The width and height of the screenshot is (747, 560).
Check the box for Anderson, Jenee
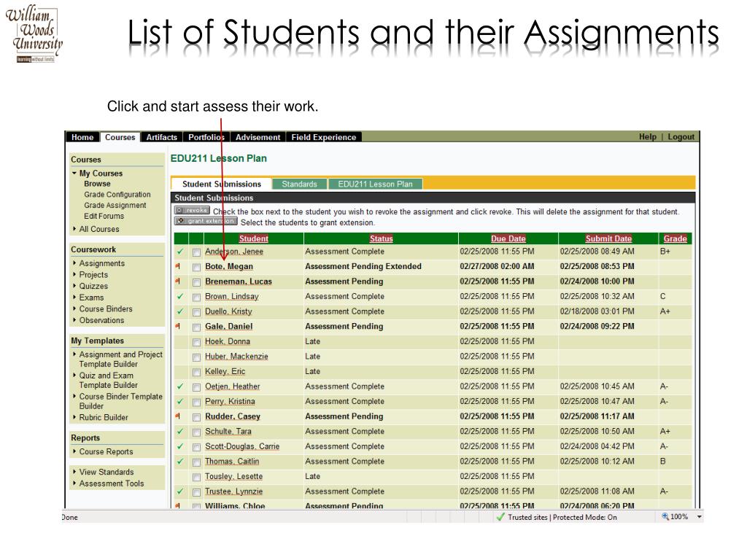pyautogui.click(x=196, y=252)
